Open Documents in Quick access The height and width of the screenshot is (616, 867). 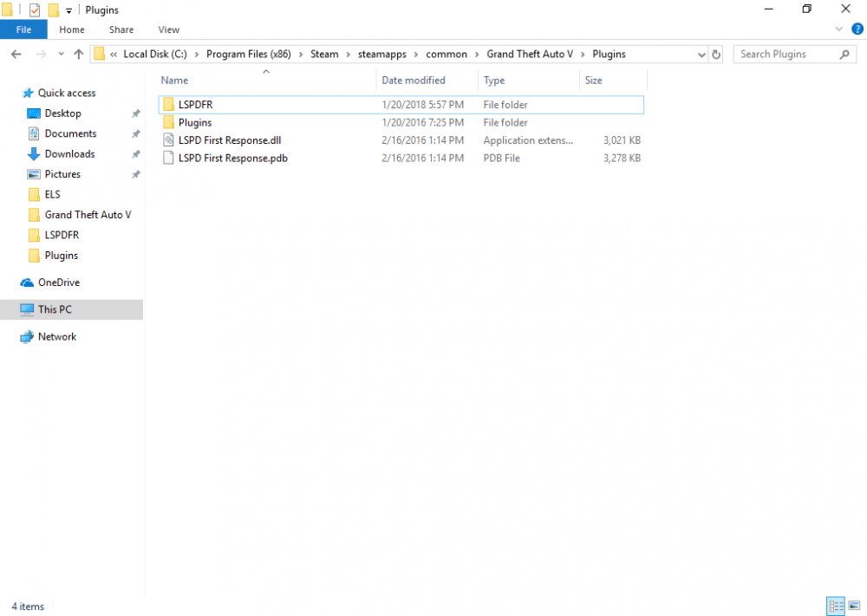(x=70, y=133)
